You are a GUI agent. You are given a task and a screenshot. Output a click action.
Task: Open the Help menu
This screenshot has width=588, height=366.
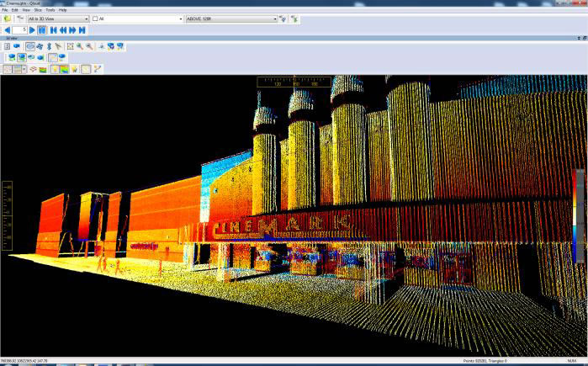coord(62,10)
